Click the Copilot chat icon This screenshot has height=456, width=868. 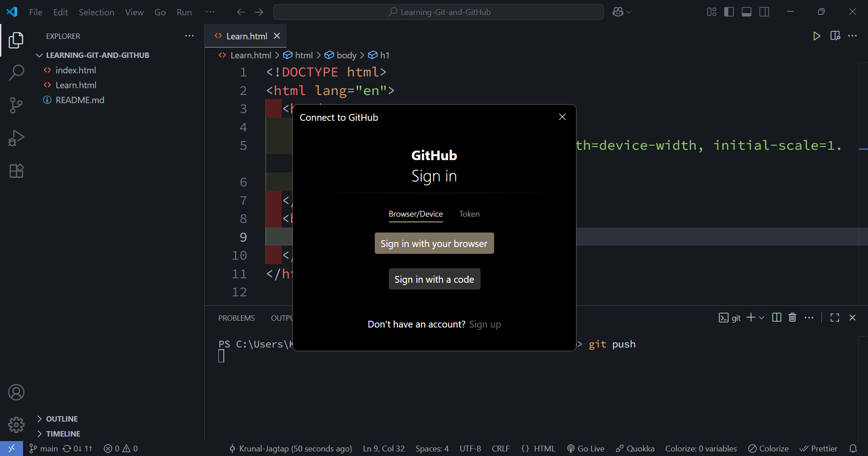pyautogui.click(x=618, y=12)
